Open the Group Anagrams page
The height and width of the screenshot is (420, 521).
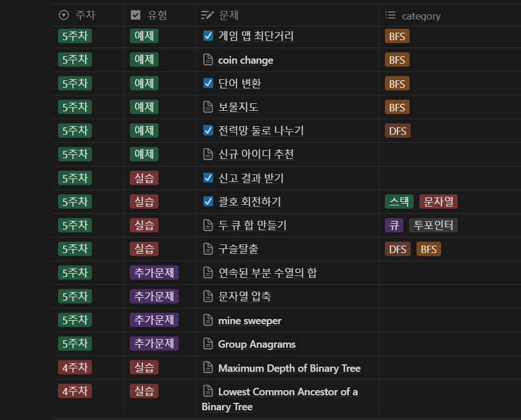click(x=257, y=344)
